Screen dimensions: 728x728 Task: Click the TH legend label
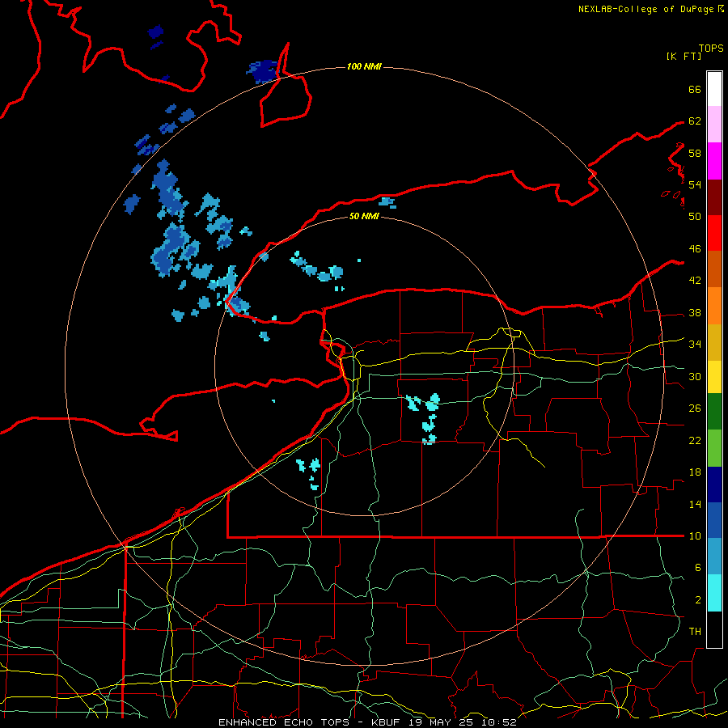(x=695, y=632)
